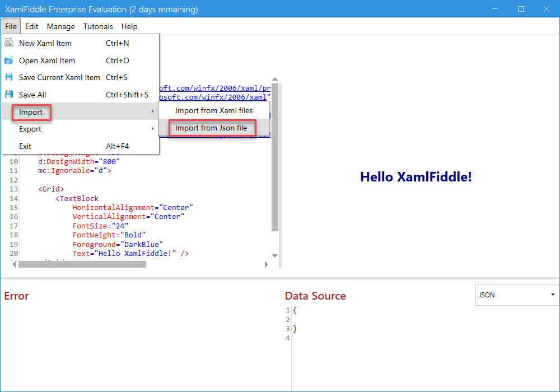The width and height of the screenshot is (560, 392).
Task: Click the VerticalAlignment="Center" line
Action: 128,216
